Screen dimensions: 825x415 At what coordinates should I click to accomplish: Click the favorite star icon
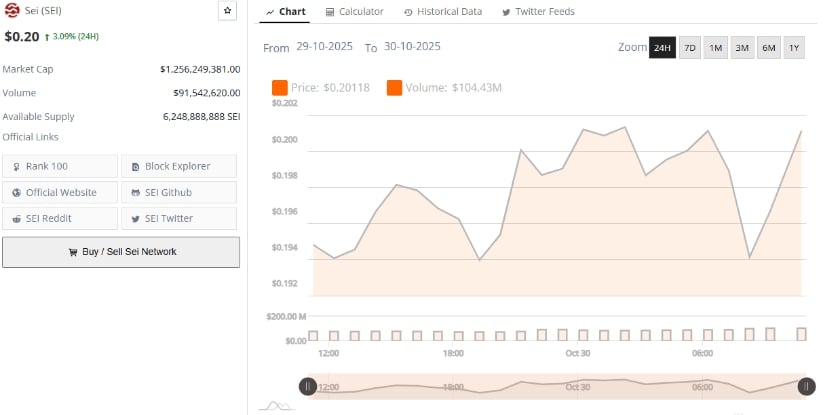coord(227,11)
